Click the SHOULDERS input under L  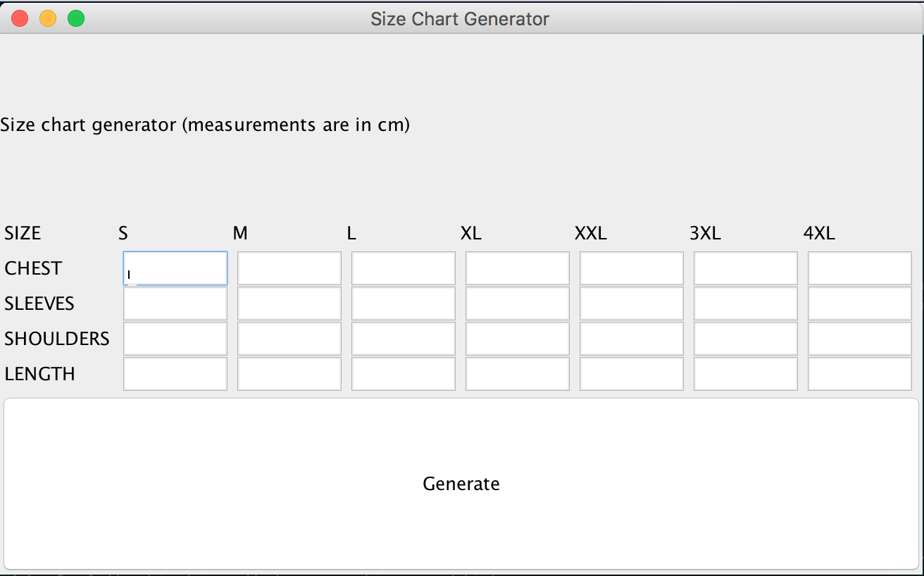click(404, 339)
